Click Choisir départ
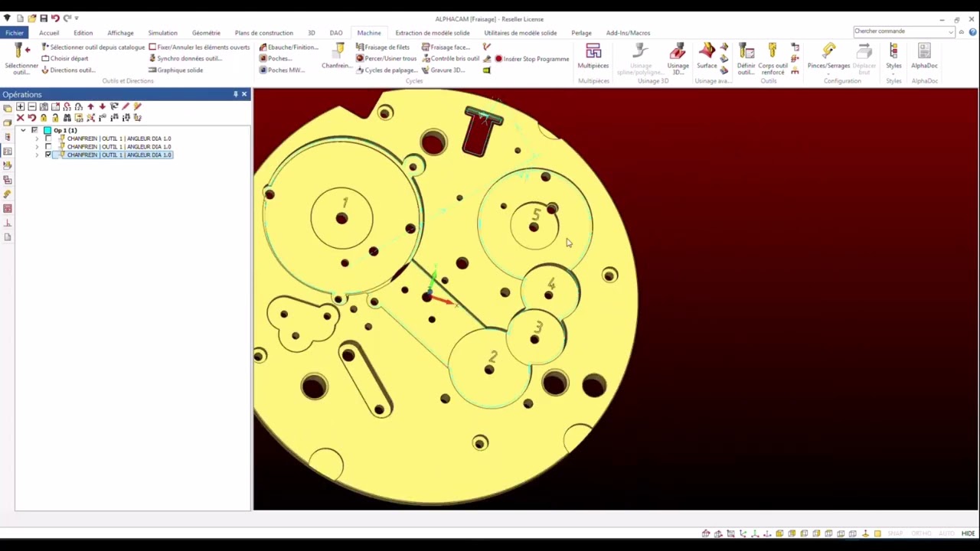The image size is (980, 551). point(64,59)
